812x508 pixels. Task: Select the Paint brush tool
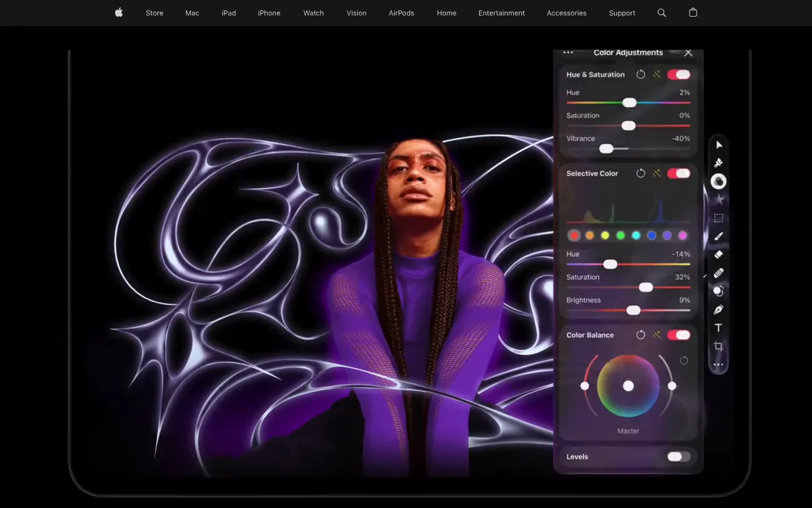click(x=719, y=236)
